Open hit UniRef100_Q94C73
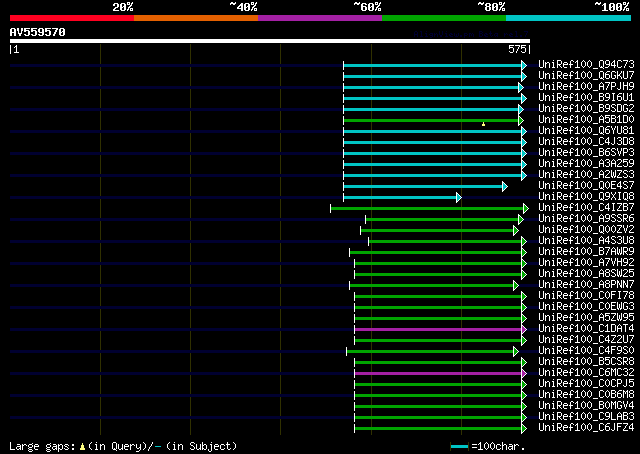 587,65
